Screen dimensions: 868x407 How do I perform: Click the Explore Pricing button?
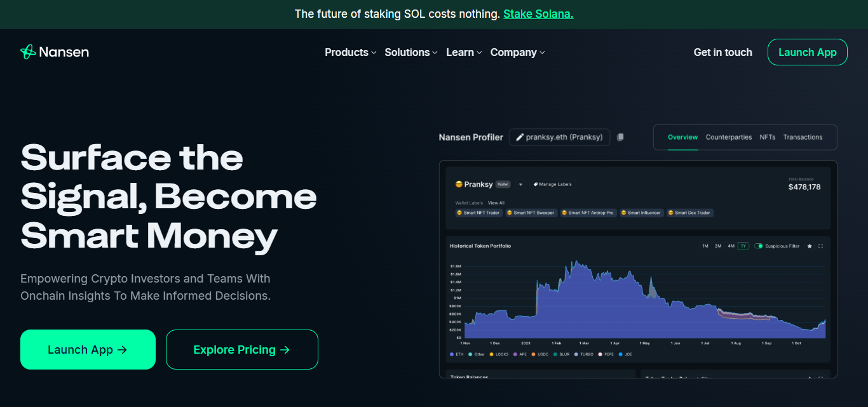[x=241, y=349]
